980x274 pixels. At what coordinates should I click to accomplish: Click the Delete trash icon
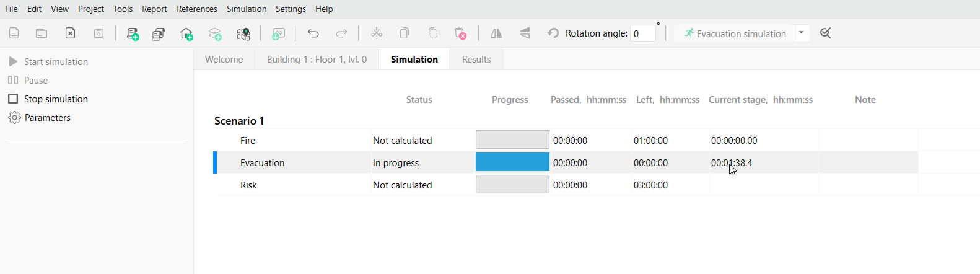[x=460, y=33]
